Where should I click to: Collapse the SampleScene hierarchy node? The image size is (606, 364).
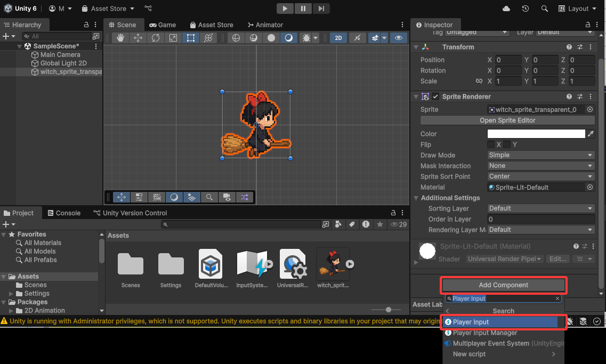[x=19, y=46]
